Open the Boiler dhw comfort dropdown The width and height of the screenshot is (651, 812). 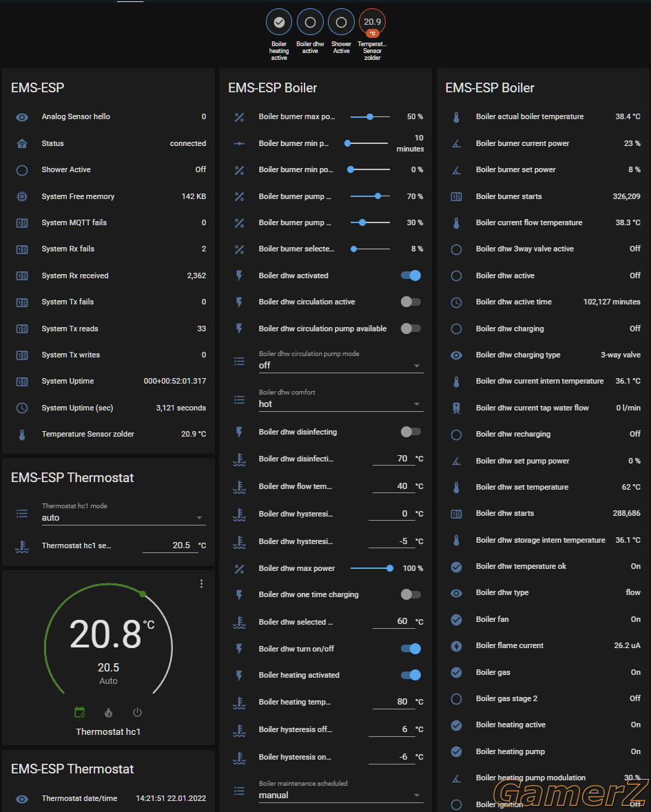coord(341,399)
